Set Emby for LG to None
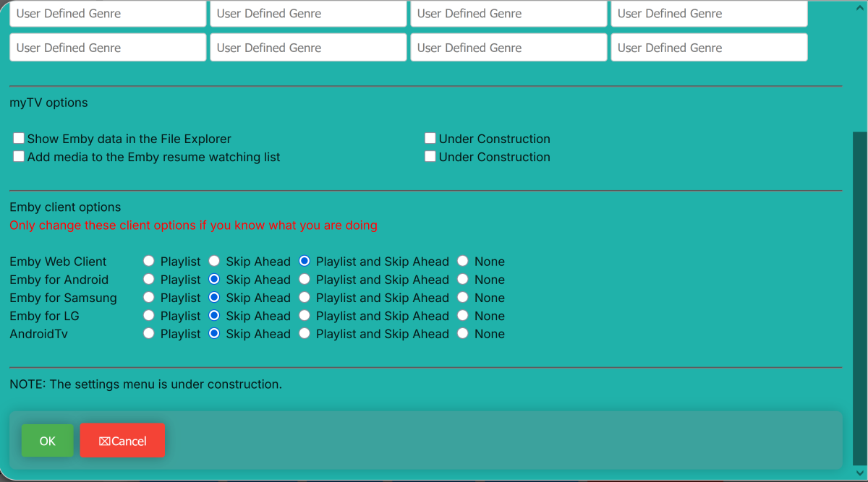Screen dimensions: 868x482 [x=463, y=315]
